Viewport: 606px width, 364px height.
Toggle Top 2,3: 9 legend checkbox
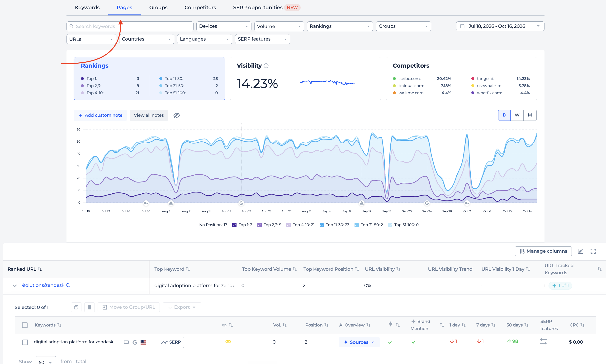[260, 225]
